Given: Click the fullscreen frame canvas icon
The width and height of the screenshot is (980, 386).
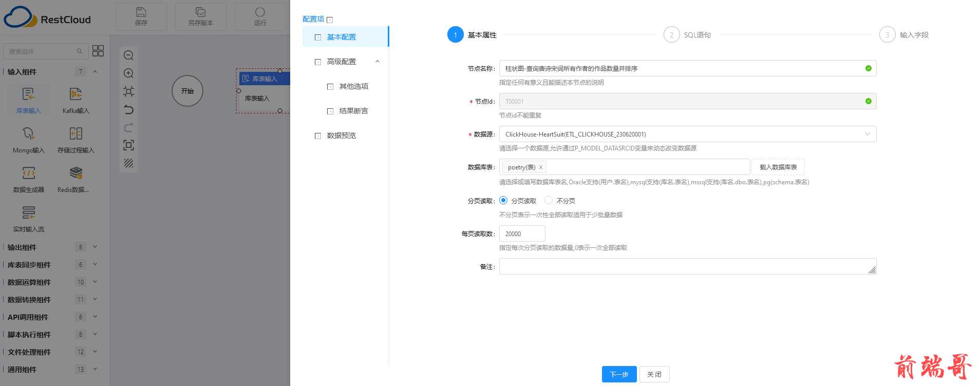Looking at the screenshot, I should [128, 145].
